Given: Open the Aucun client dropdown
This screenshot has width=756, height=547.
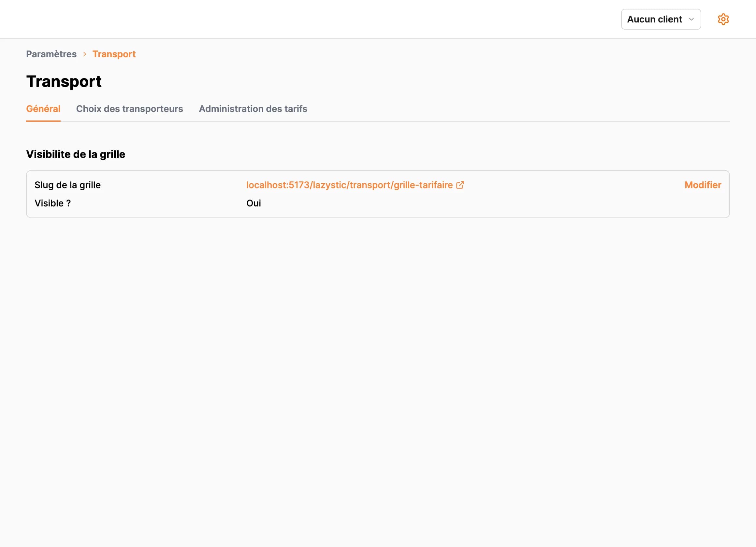Looking at the screenshot, I should pyautogui.click(x=661, y=19).
